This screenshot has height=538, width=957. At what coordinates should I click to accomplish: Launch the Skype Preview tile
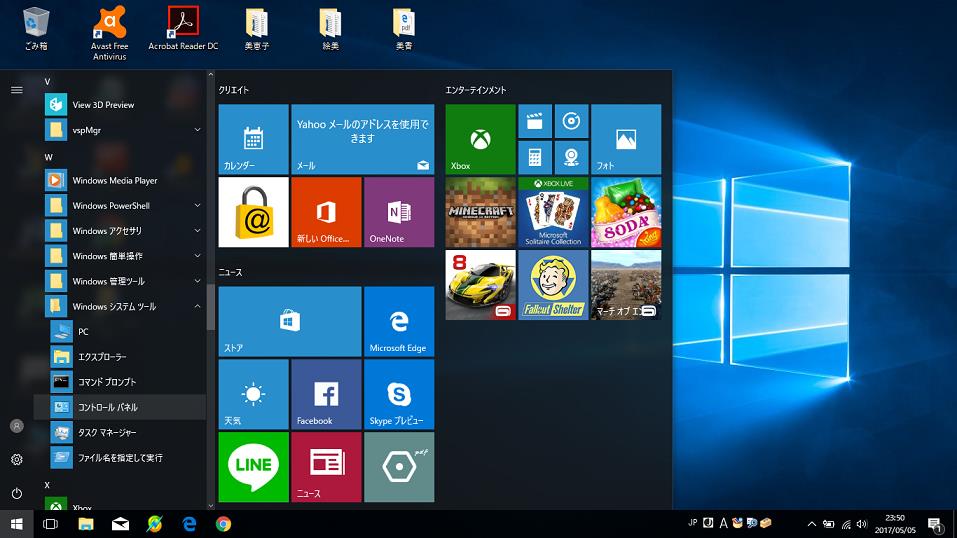click(399, 394)
